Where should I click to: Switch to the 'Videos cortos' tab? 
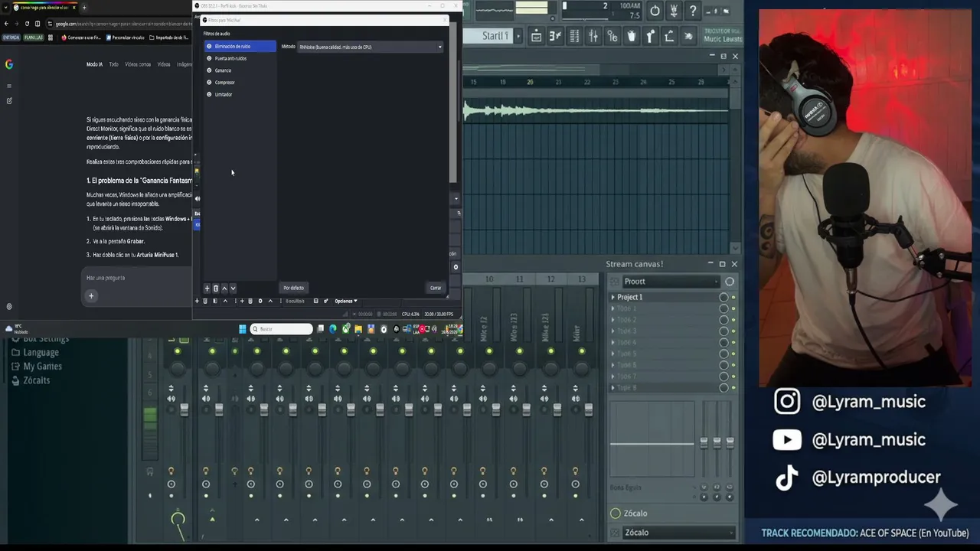point(138,64)
